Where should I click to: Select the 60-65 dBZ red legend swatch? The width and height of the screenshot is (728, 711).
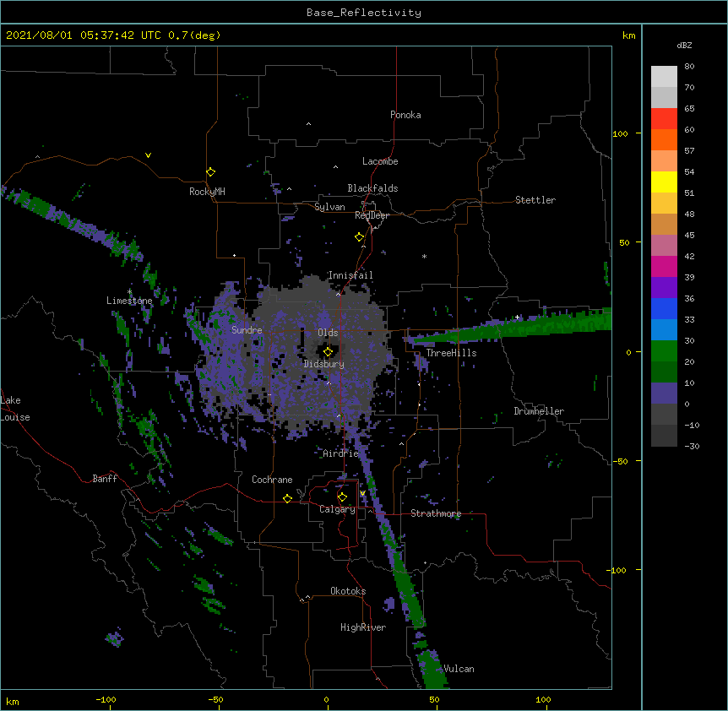click(x=664, y=119)
